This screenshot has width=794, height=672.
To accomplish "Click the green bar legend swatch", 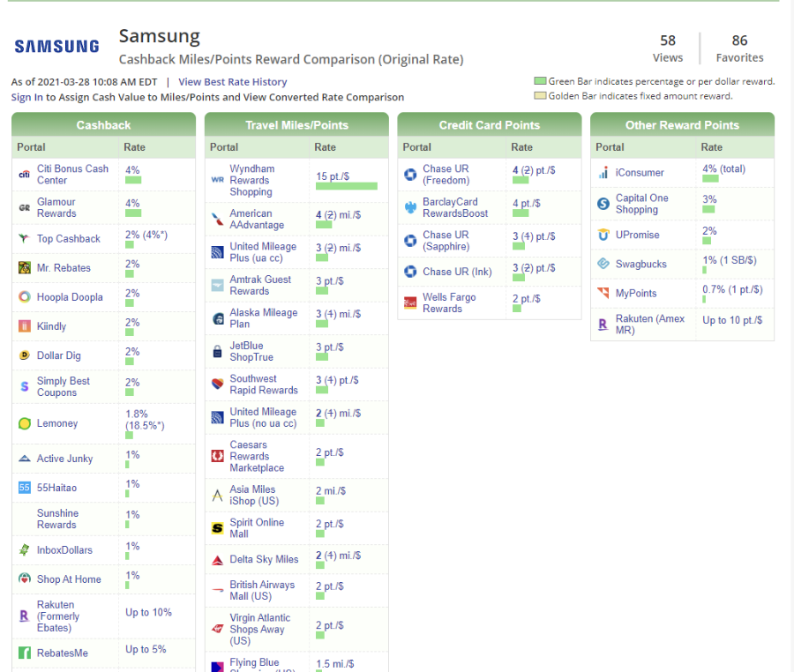I will (540, 81).
